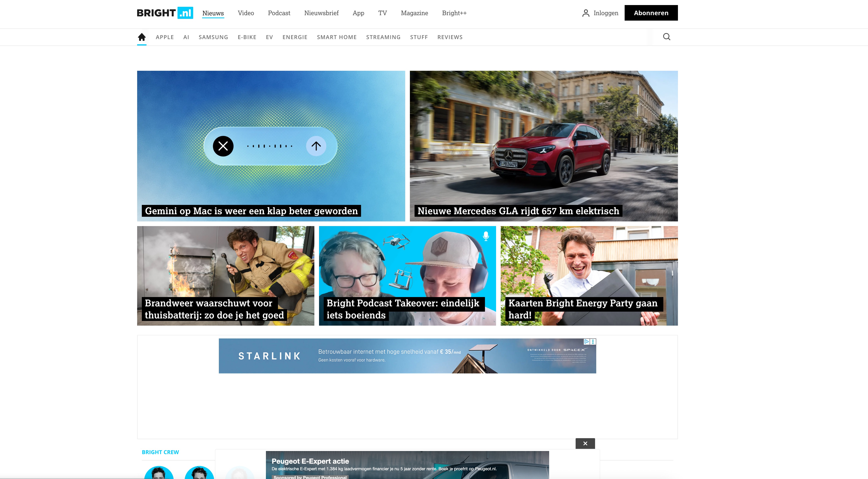Image resolution: width=868 pixels, height=479 pixels.
Task: Click the podcast microphone icon on thumbnail
Action: (486, 236)
